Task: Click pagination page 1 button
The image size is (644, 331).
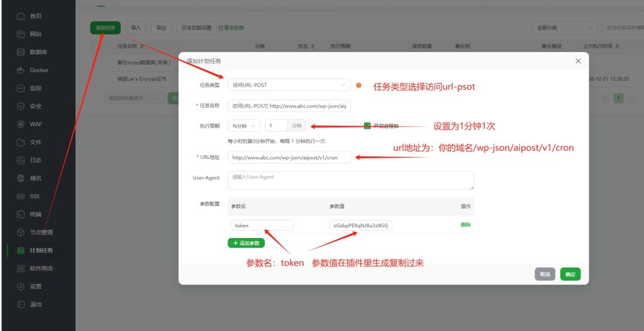Action: click(618, 99)
